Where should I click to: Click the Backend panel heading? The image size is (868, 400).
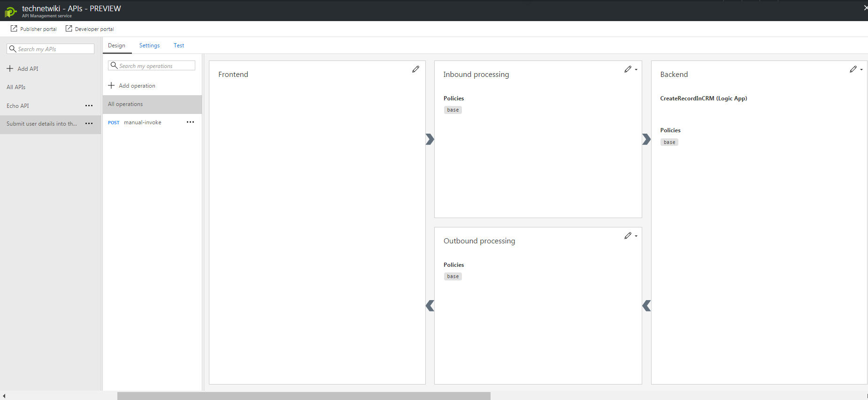[674, 74]
